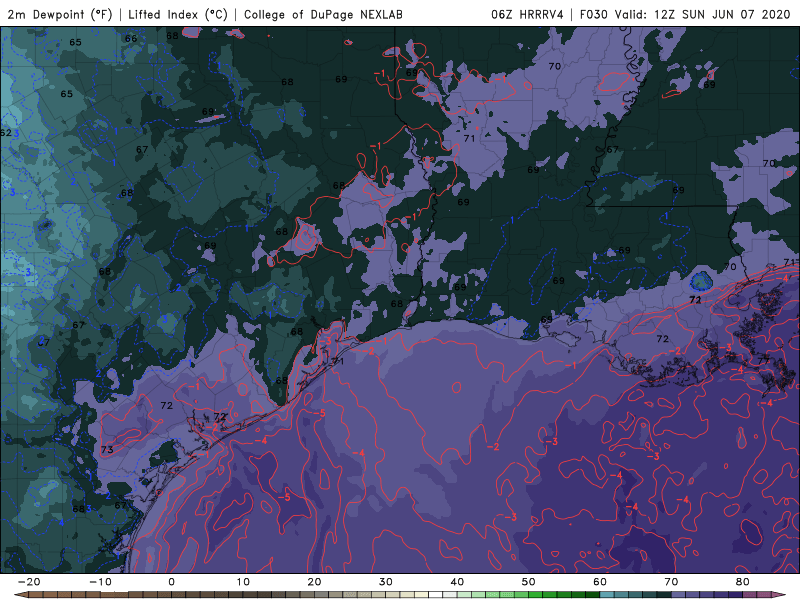Click the "20" colorbar tick label
Screen dimensions: 800x600
click(314, 582)
